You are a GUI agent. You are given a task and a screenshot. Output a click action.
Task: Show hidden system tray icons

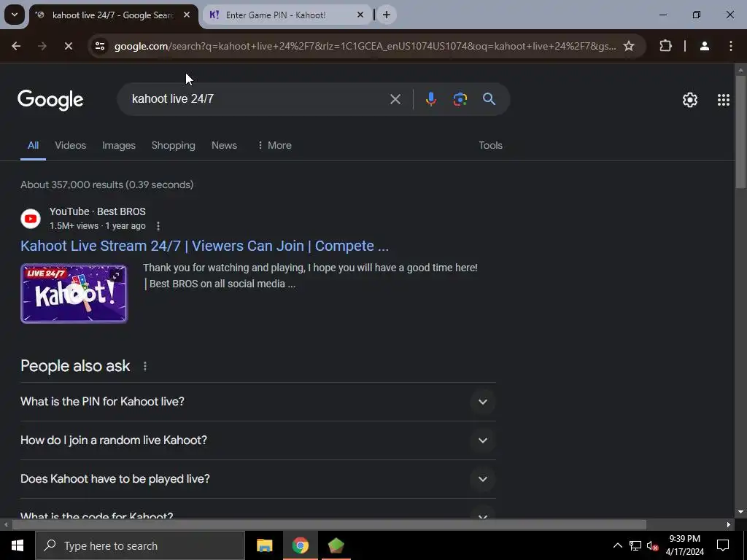coord(617,545)
